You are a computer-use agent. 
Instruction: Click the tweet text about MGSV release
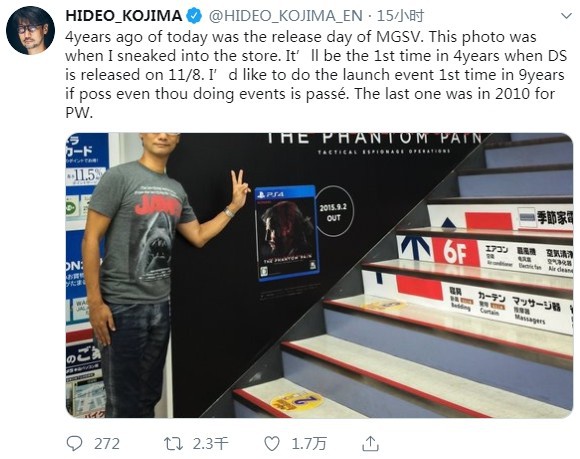pyautogui.click(x=316, y=75)
